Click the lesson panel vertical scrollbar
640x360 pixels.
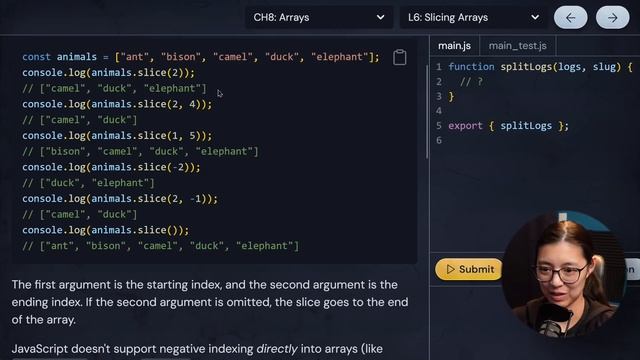pyautogui.click(x=427, y=111)
